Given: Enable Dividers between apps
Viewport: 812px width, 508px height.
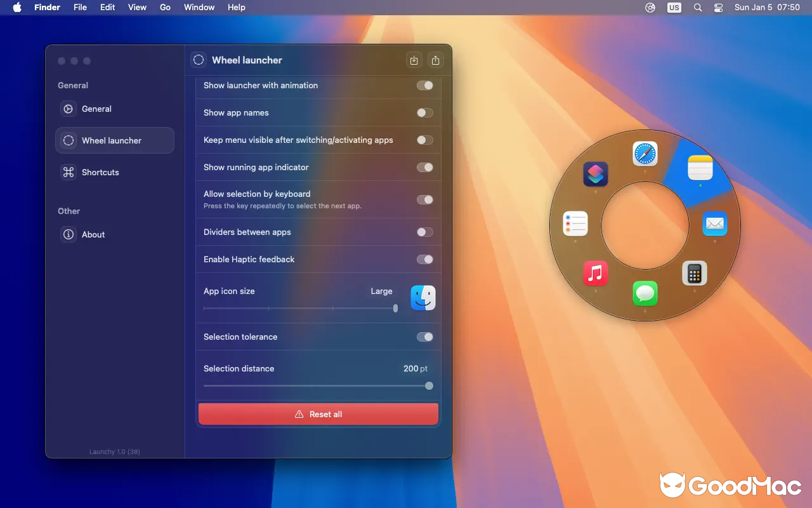Looking at the screenshot, I should point(425,232).
